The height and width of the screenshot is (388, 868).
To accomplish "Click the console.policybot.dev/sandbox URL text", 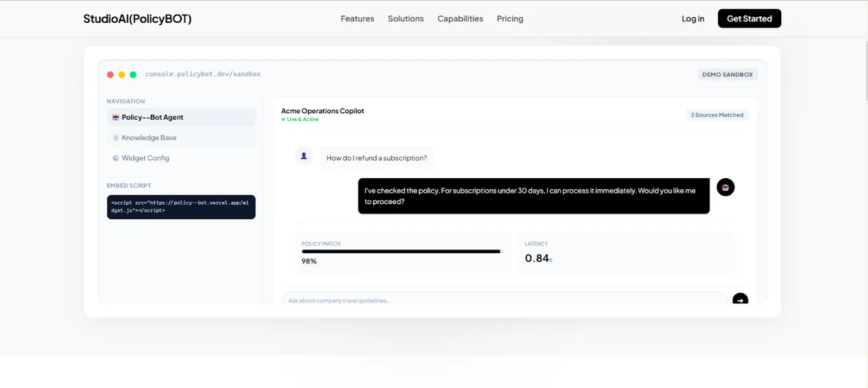I will [203, 74].
